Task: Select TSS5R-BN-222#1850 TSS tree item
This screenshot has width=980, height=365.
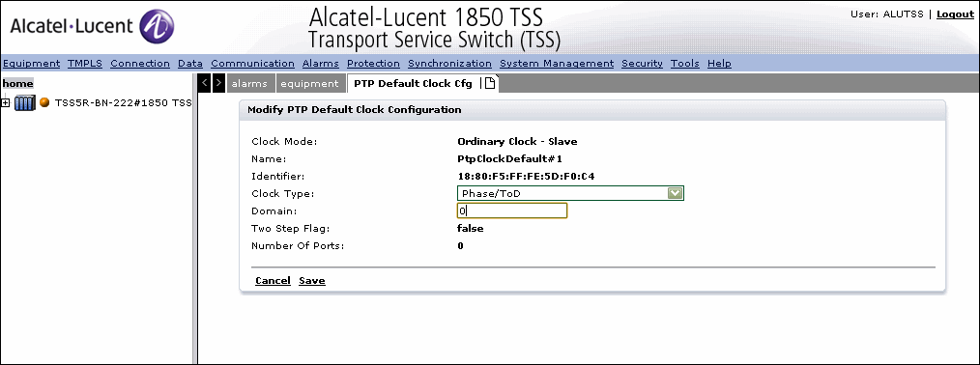Action: [123, 103]
